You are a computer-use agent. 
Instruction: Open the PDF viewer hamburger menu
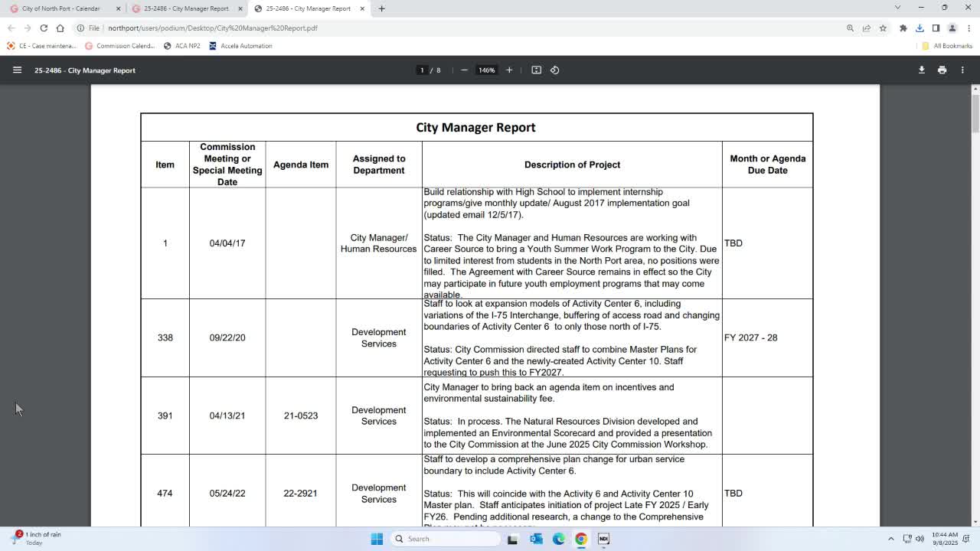[x=17, y=70]
